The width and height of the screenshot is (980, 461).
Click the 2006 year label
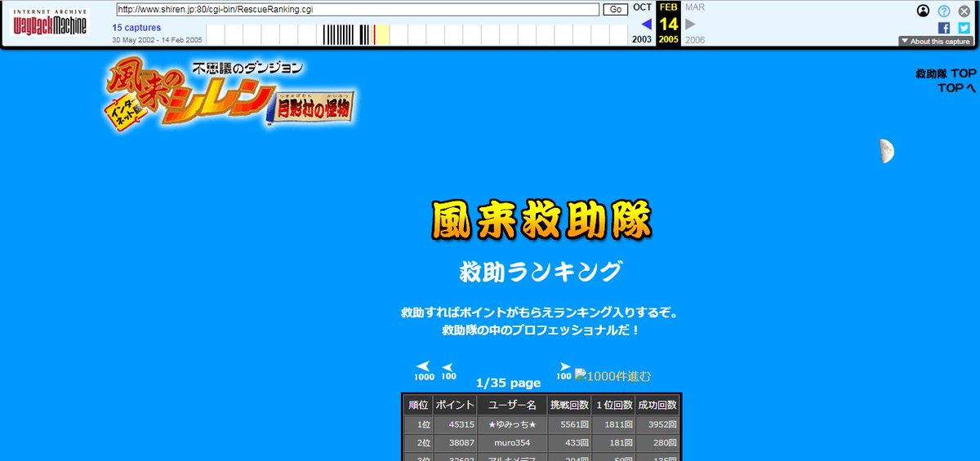pyautogui.click(x=695, y=40)
